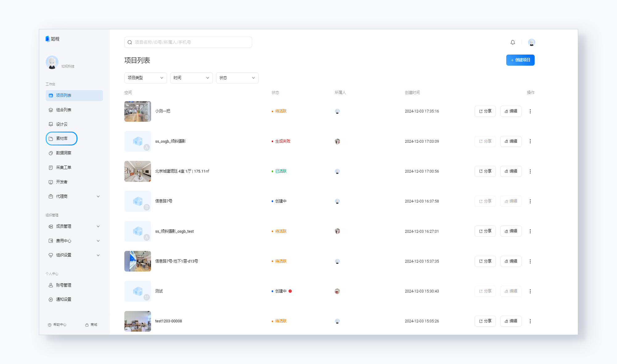Click owner avatar of 小测一把

(337, 111)
